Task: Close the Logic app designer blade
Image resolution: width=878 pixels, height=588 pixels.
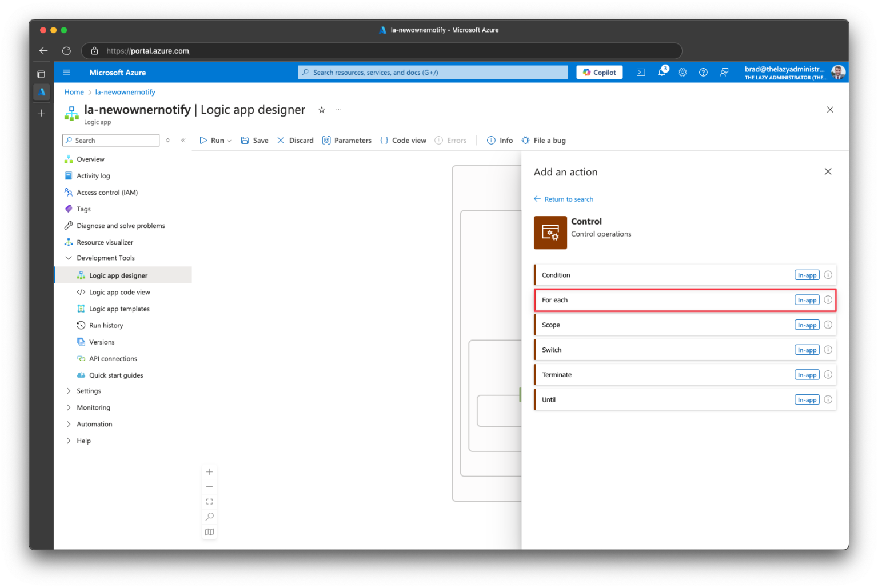Action: [x=830, y=110]
